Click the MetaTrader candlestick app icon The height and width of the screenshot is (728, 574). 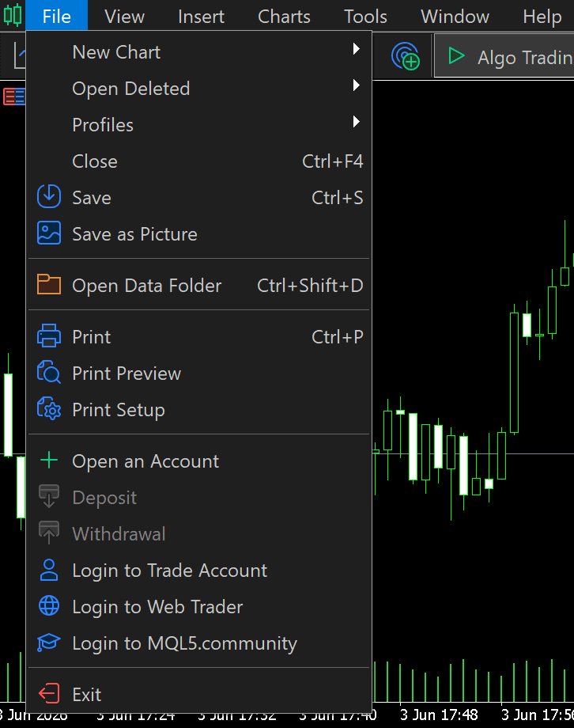tap(13, 15)
